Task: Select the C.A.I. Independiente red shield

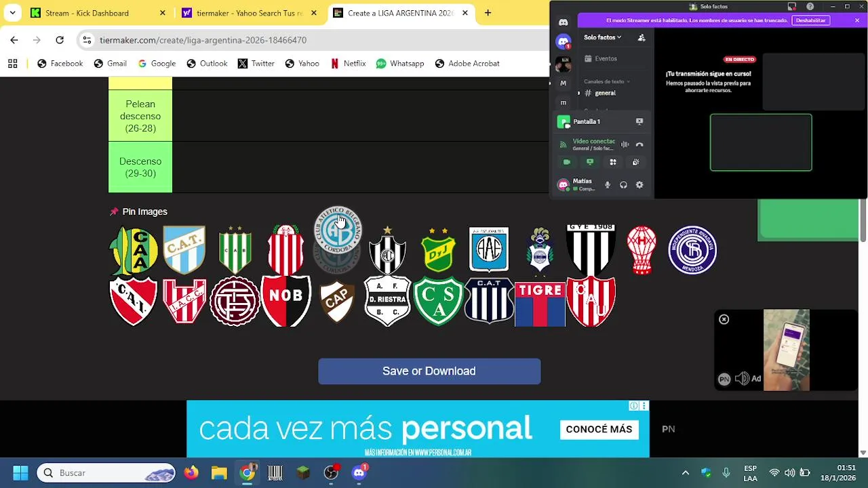Action: tap(134, 301)
